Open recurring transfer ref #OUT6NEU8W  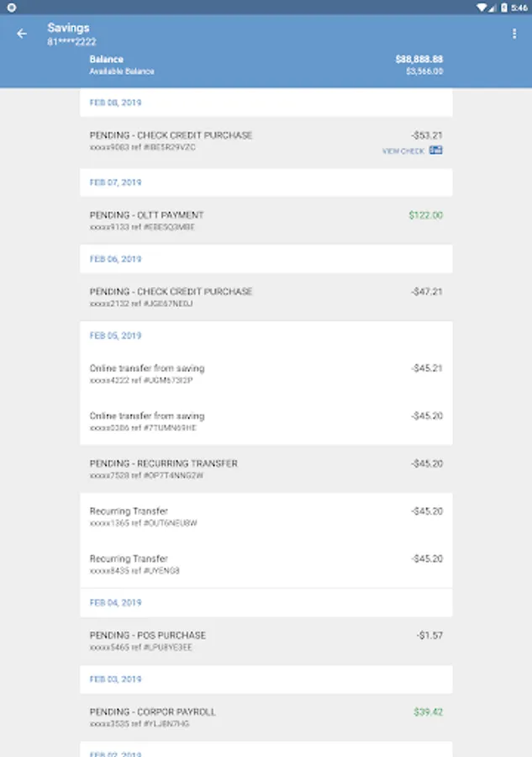coord(252,516)
